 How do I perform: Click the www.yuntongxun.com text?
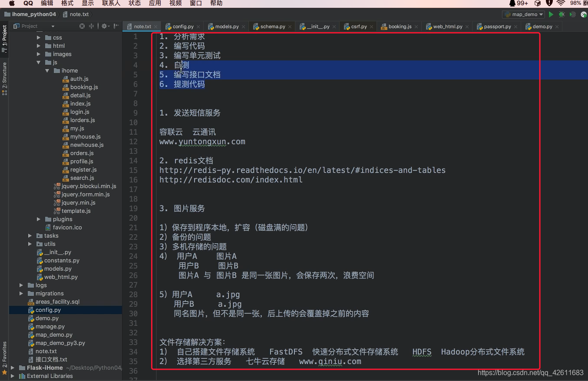point(202,142)
